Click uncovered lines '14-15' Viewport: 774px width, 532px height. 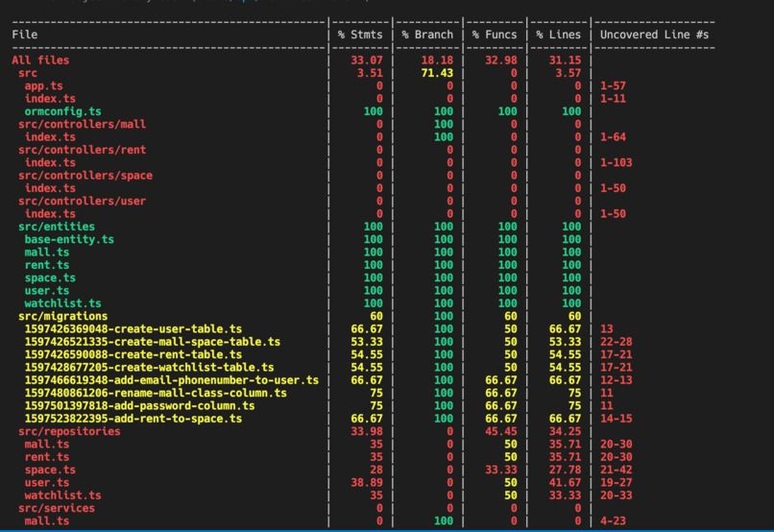617,419
